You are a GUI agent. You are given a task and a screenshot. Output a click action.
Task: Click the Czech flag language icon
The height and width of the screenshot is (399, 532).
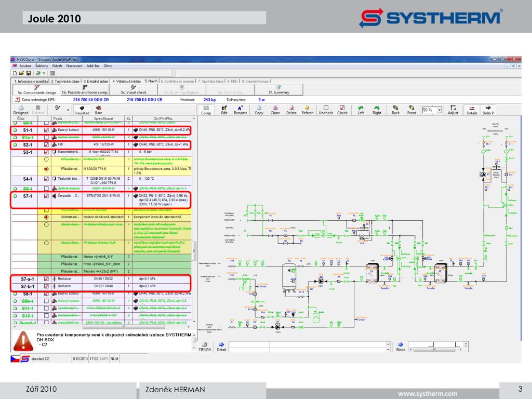[15, 358]
